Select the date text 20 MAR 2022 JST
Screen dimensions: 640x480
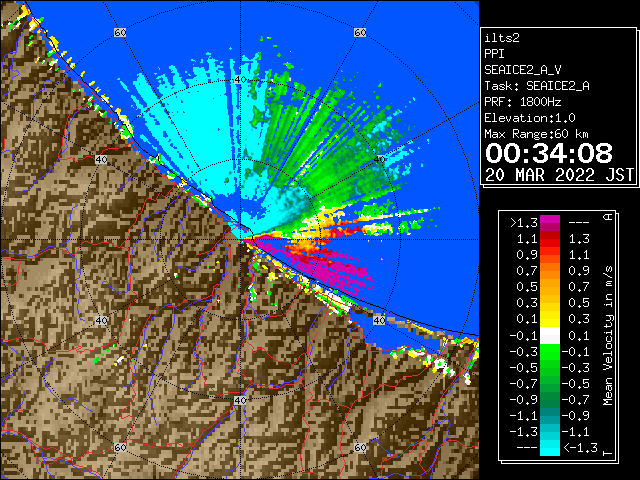(559, 175)
